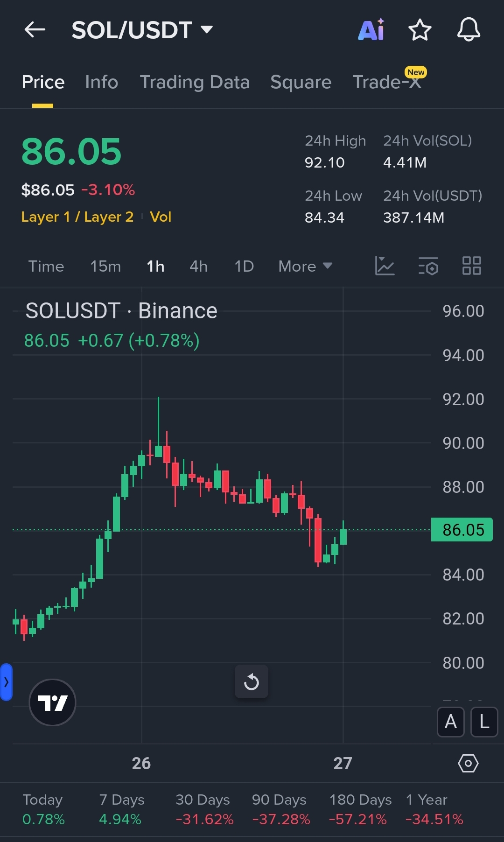Tap the 7 Days 4.94% performance
The height and width of the screenshot is (842, 504).
(121, 809)
